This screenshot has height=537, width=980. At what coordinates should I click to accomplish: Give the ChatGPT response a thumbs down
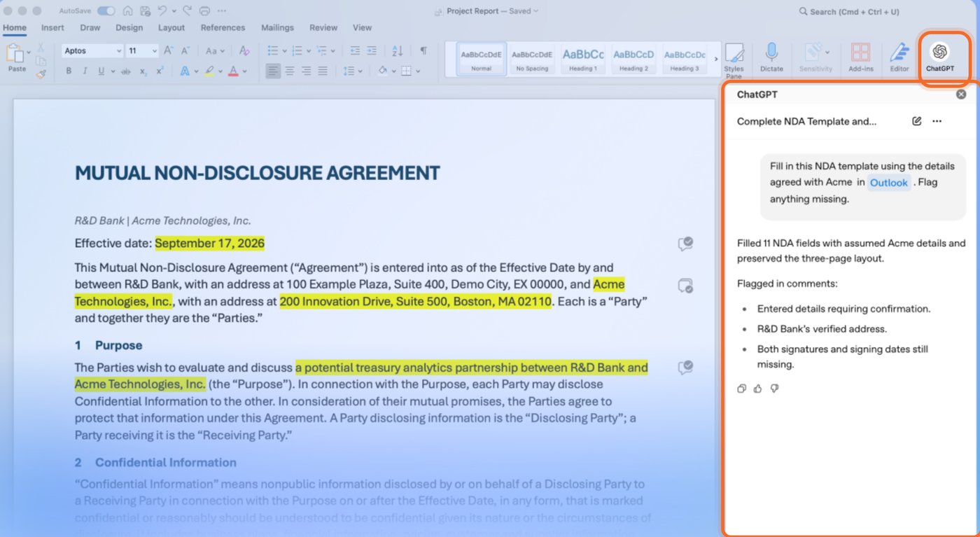[774, 389]
